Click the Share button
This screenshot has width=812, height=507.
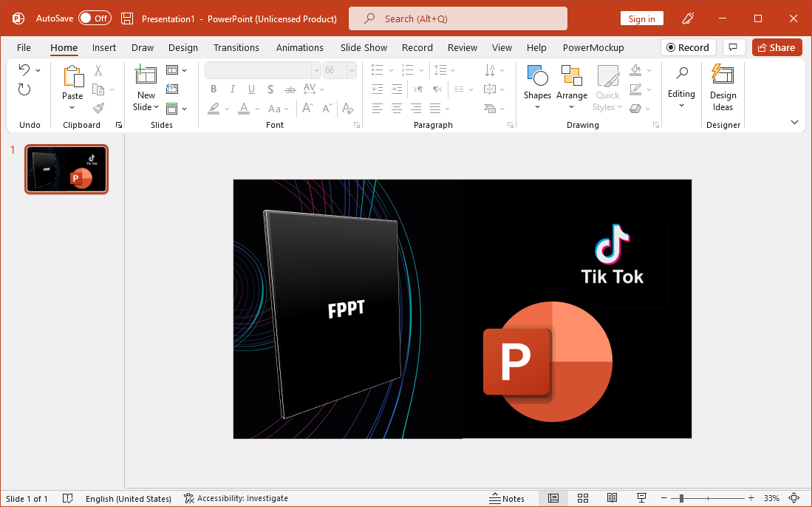[x=777, y=47]
